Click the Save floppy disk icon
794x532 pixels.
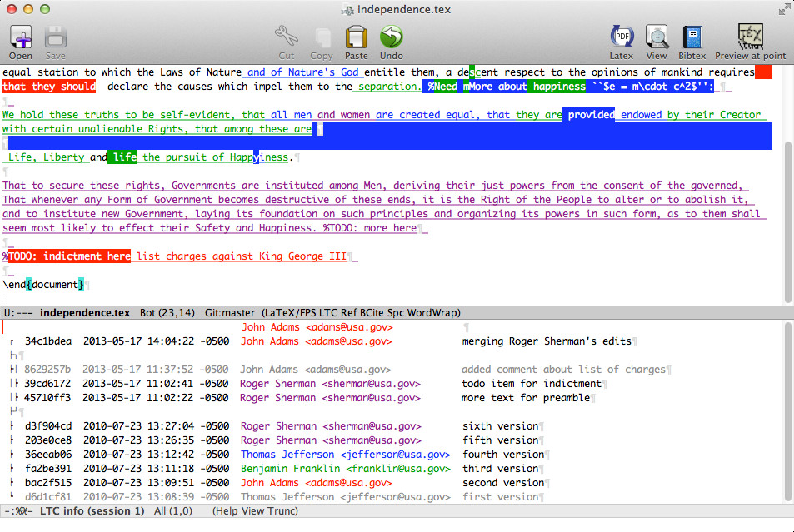pos(55,38)
